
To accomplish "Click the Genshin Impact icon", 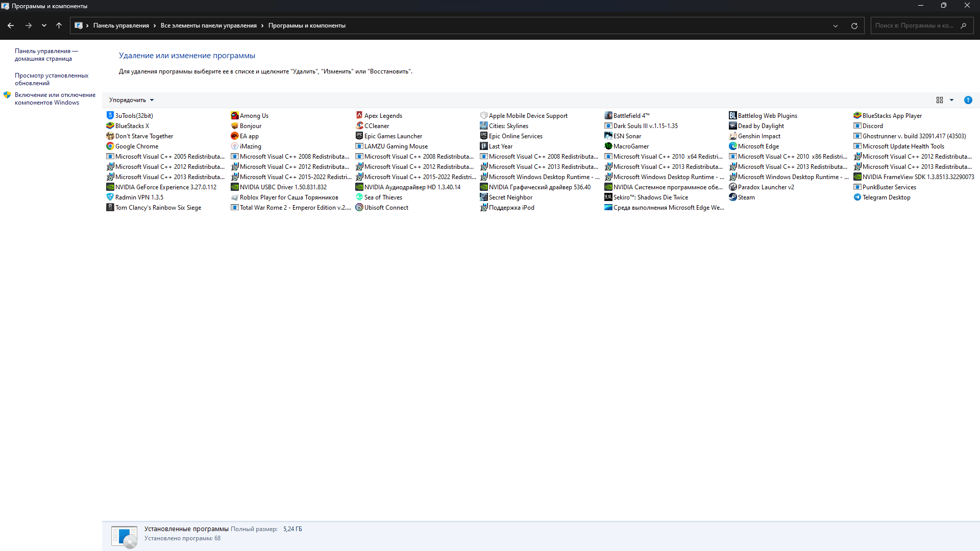I will 732,136.
